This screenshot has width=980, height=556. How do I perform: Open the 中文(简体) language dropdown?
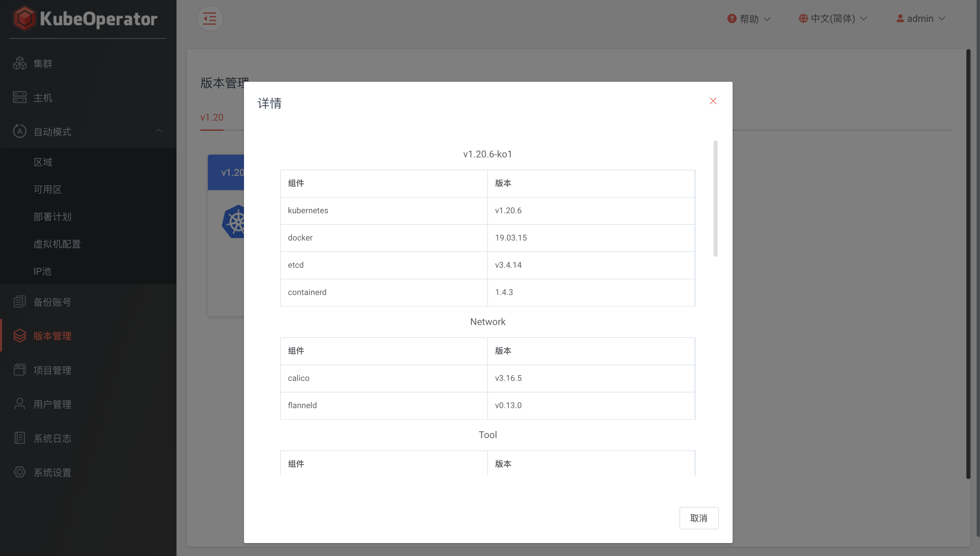coord(832,18)
